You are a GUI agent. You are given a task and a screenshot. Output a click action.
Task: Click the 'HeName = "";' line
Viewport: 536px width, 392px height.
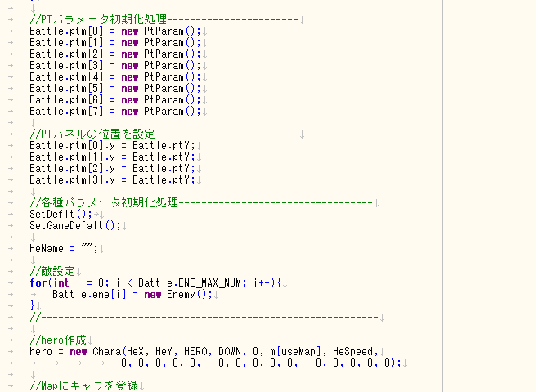pyautogui.click(x=64, y=249)
